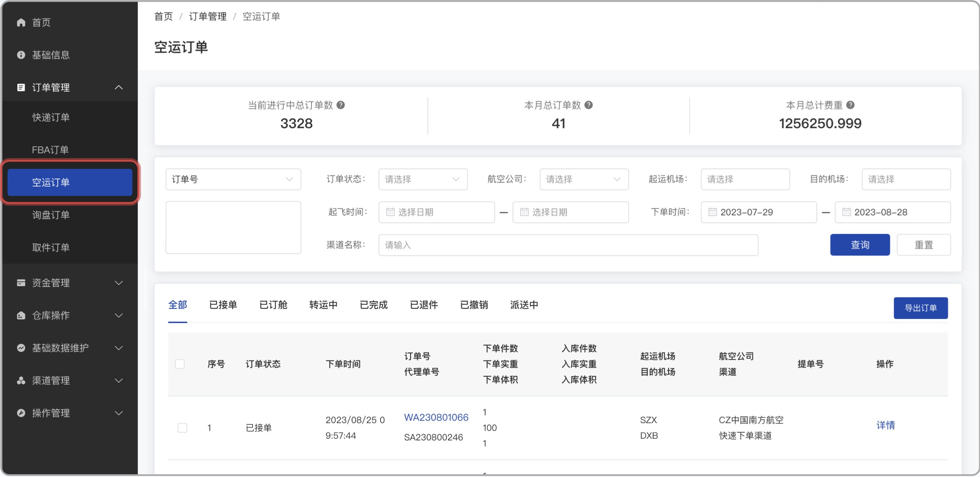Viewport: 980px width, 477px height.
Task: Click the 首页 home icon in sidebar
Action: click(x=21, y=22)
